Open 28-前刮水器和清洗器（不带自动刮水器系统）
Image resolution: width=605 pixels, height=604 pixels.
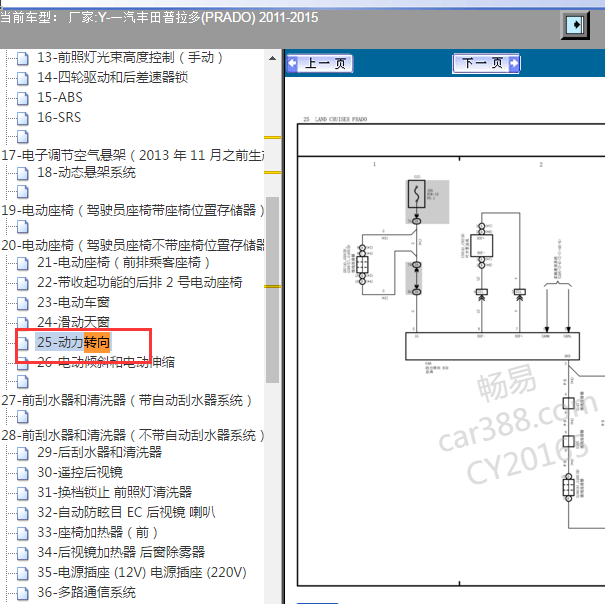pyautogui.click(x=133, y=435)
